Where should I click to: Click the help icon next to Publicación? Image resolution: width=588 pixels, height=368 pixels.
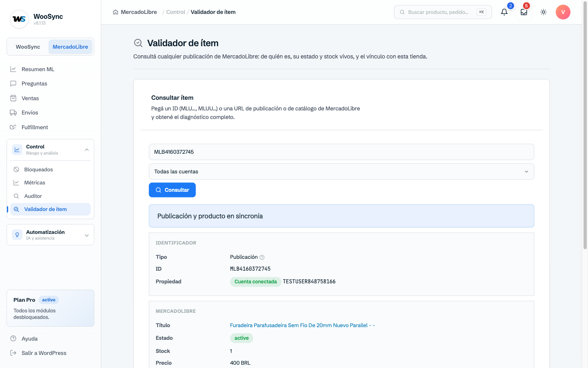click(x=262, y=258)
